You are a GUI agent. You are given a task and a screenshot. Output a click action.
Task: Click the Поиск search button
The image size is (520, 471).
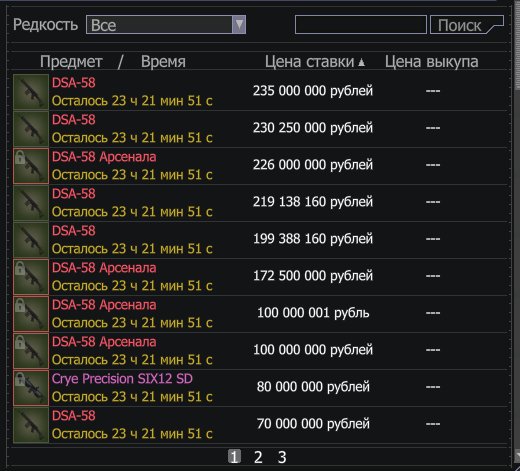467,25
